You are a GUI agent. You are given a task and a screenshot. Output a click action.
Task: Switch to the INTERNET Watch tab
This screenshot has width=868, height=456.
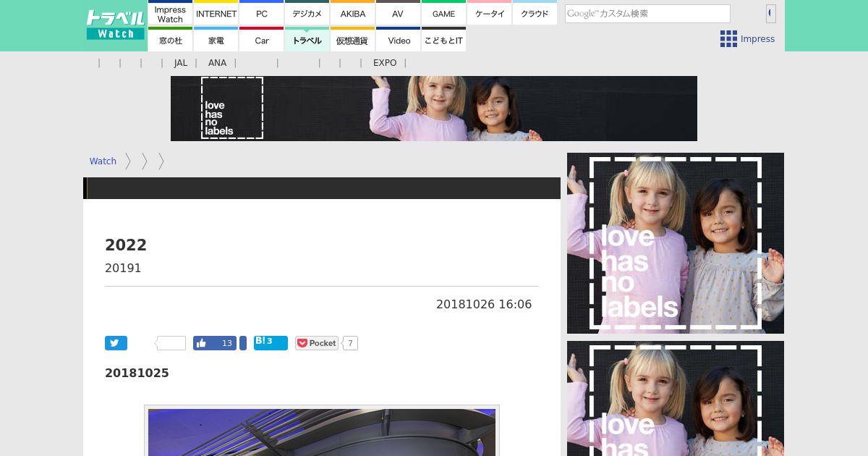pyautogui.click(x=216, y=13)
